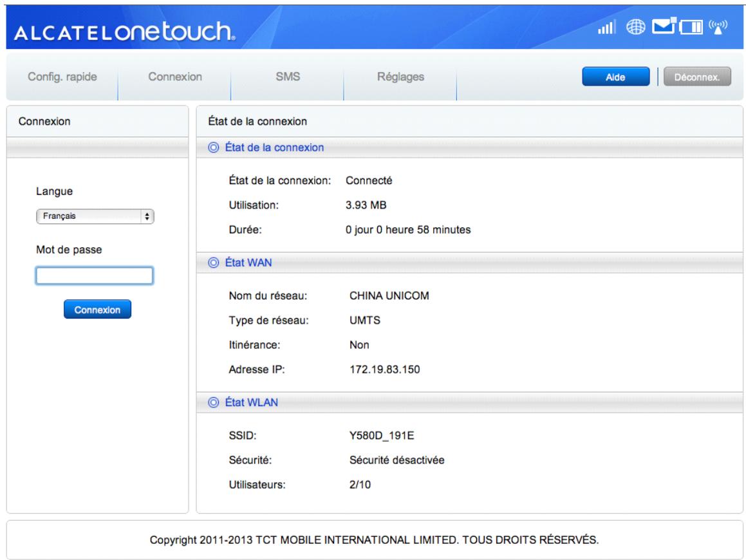Switch to the Connexion tab
The height and width of the screenshot is (560, 746).
coord(175,77)
